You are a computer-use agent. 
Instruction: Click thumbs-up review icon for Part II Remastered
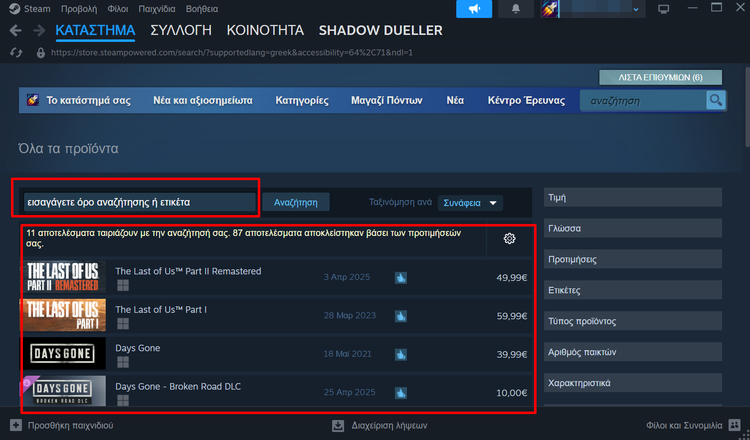[x=401, y=277]
